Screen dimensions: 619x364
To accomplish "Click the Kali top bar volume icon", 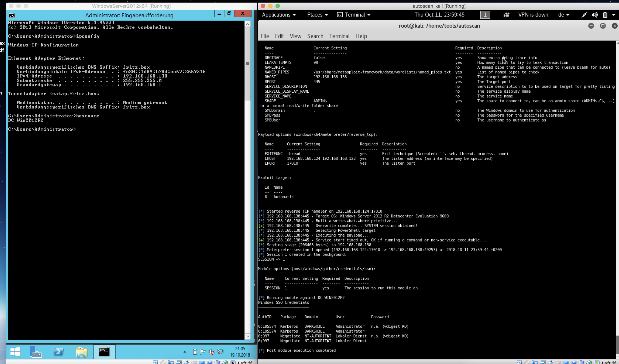I will [x=595, y=15].
